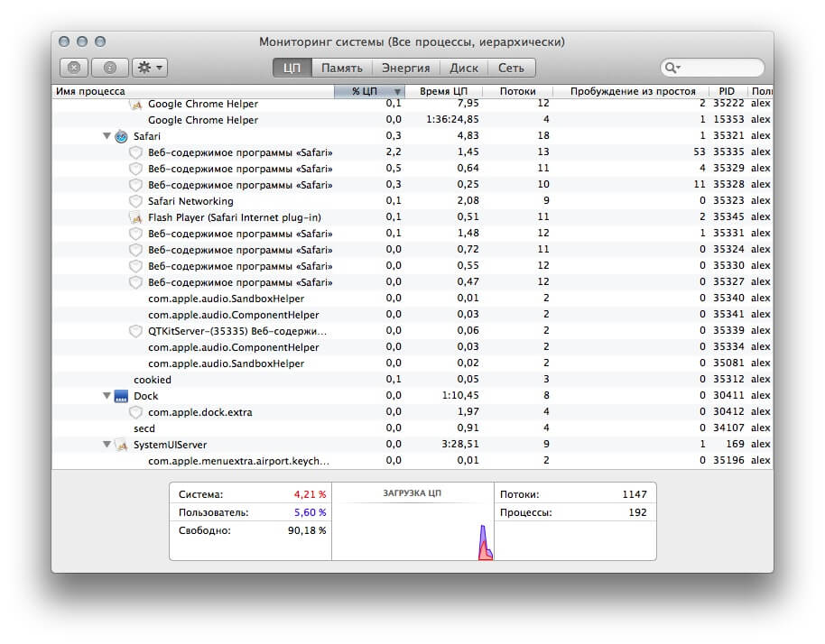
Task: Click CPU time 1:36:24,85 cell
Action: pyautogui.click(x=452, y=119)
